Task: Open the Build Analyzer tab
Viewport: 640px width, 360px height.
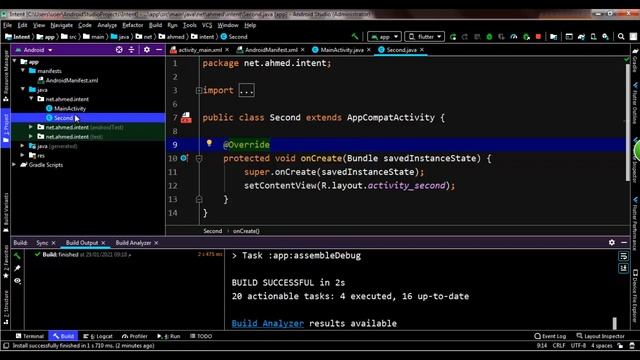Action: point(133,243)
